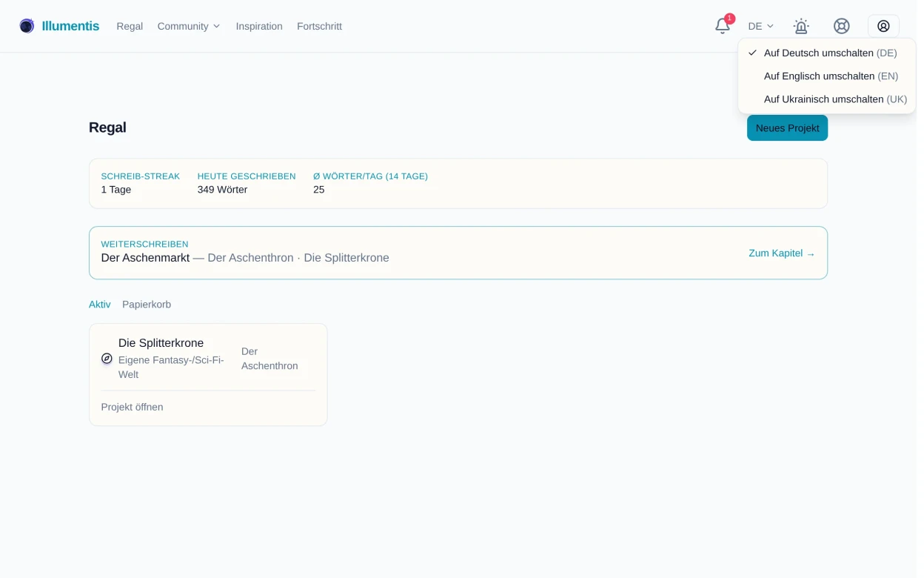
Task: Click the Der Aschenmarkt chapter title
Action: [145, 258]
